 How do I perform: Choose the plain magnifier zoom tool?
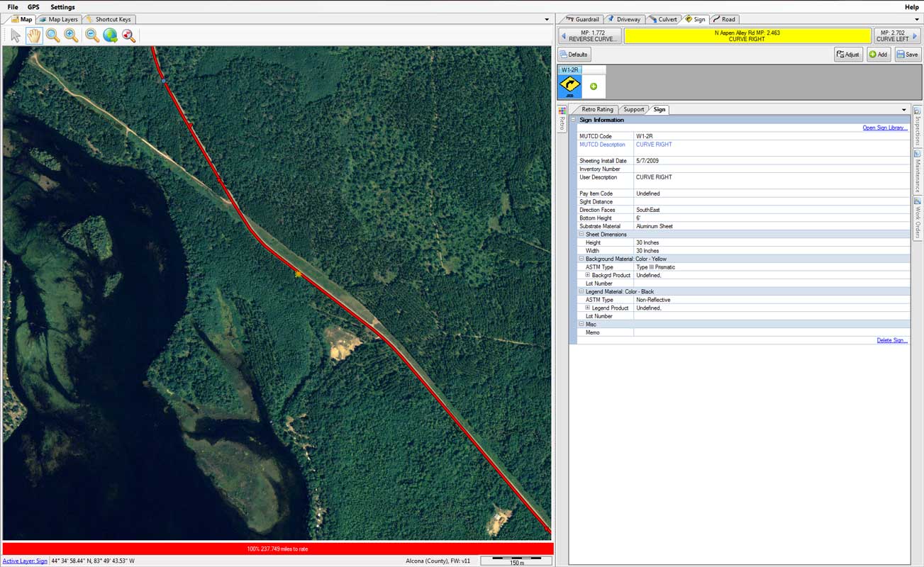pos(52,35)
